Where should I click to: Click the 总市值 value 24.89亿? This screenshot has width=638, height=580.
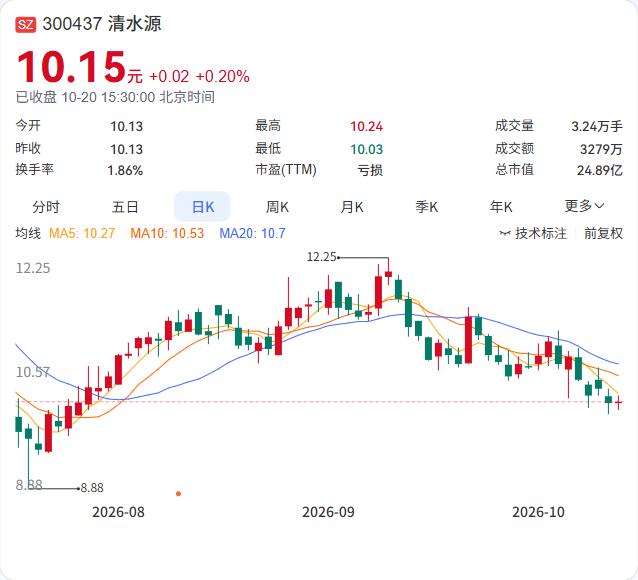tap(600, 170)
